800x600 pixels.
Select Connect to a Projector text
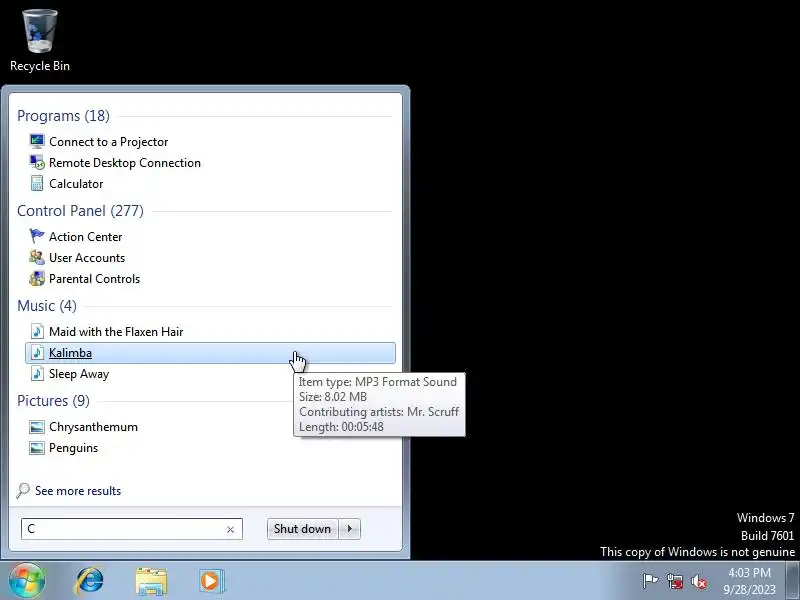click(109, 141)
